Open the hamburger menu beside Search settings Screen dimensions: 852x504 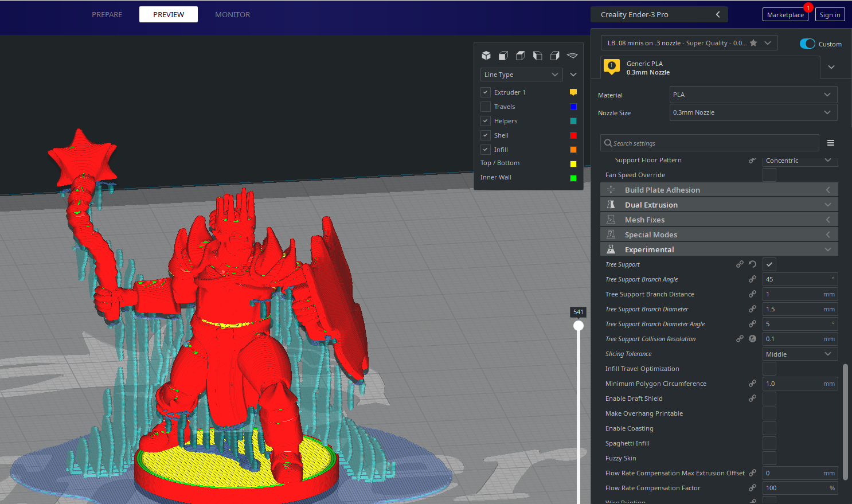point(831,143)
